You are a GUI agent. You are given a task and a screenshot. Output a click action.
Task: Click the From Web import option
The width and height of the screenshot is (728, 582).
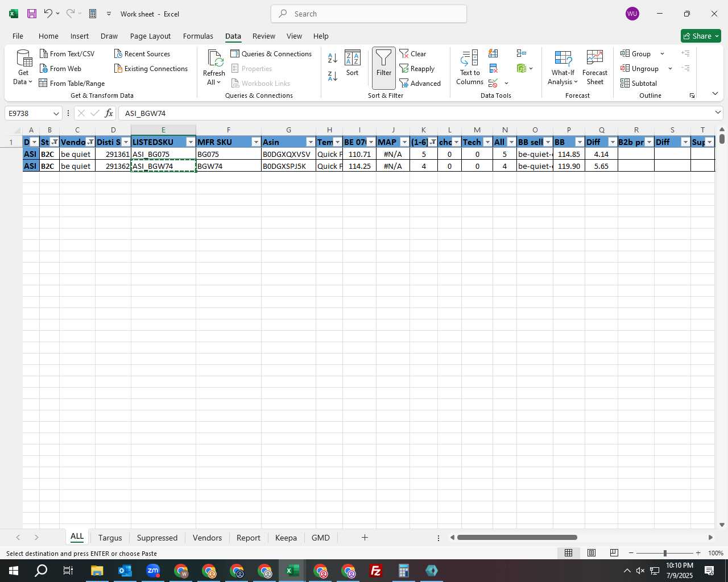(60, 68)
